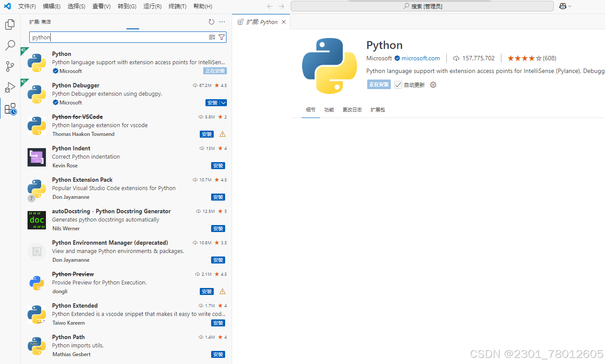Image resolution: width=605 pixels, height=364 pixels.
Task: Open the 运行(R) menu
Action: coord(153,6)
